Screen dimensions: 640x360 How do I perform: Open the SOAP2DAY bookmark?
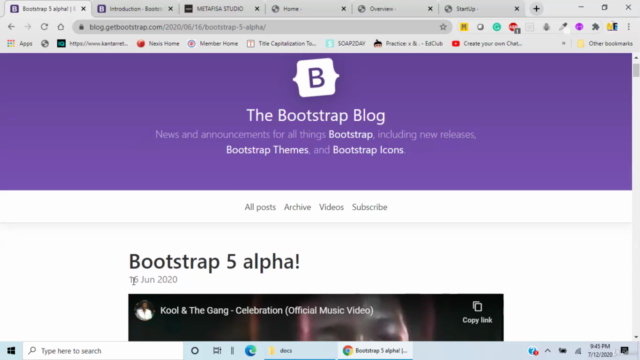[x=345, y=43]
